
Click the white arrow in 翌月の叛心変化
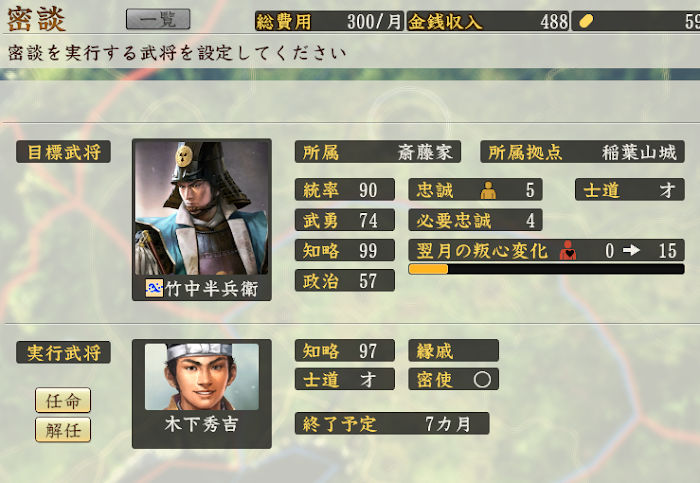click(631, 250)
